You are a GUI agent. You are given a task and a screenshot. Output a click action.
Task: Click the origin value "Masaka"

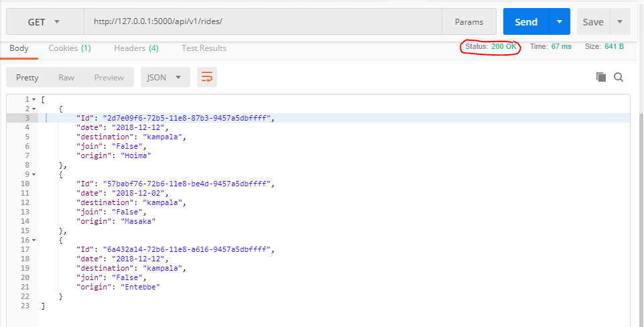pos(138,221)
